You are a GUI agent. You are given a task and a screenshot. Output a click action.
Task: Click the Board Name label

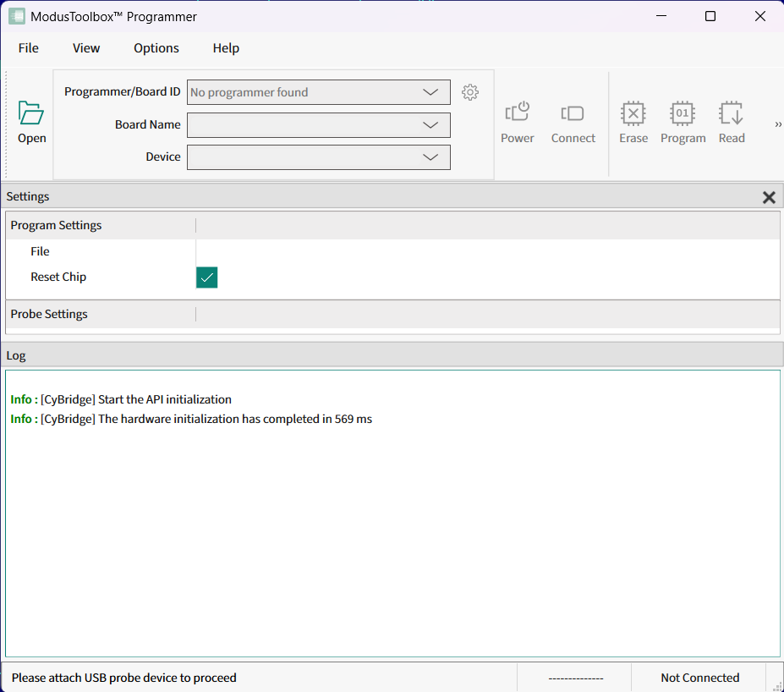pos(147,124)
